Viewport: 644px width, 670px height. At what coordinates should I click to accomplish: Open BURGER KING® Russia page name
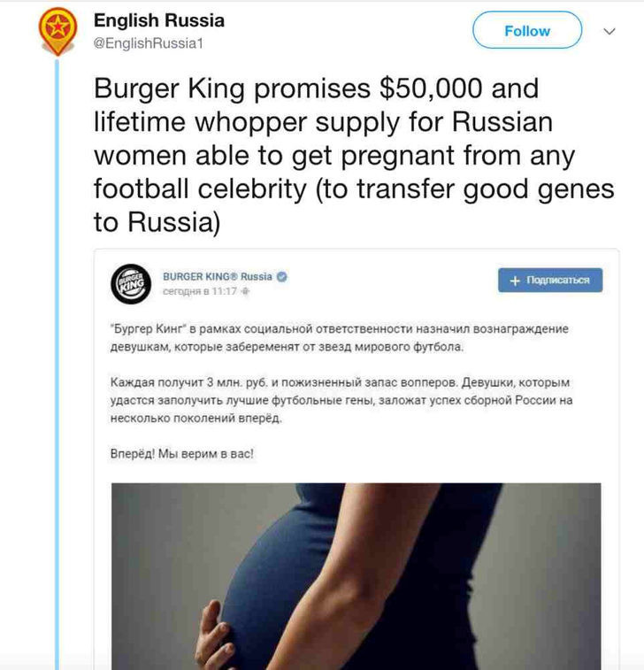pos(217,277)
